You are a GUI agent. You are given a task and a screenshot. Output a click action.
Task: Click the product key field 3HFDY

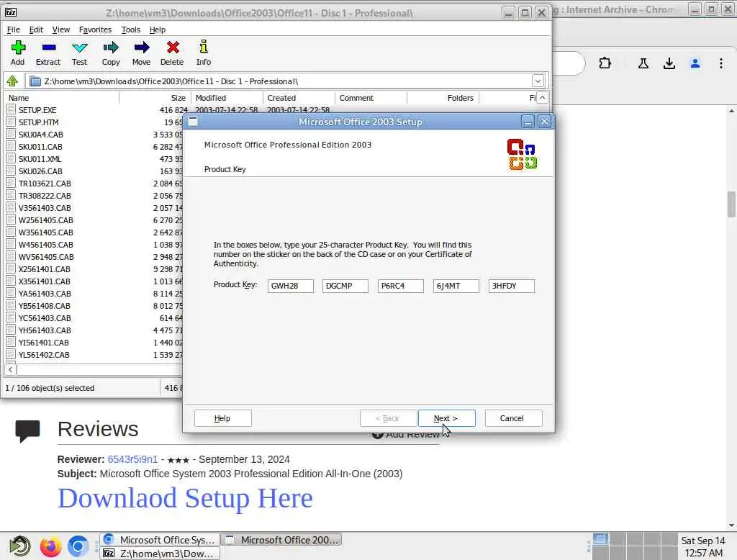point(512,286)
